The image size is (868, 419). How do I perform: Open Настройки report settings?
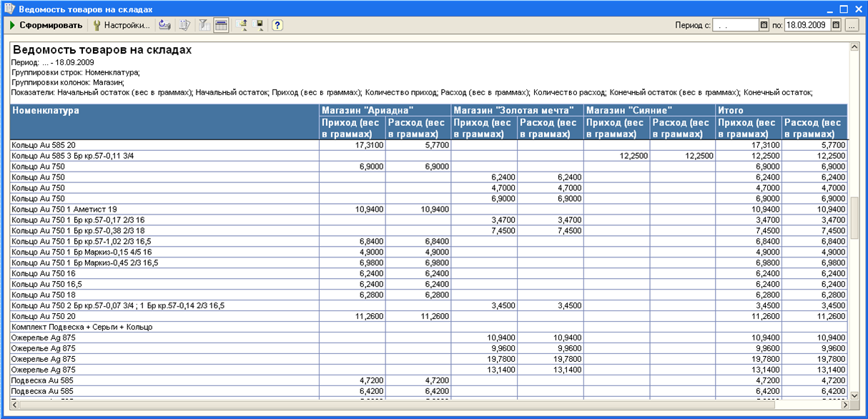[x=122, y=25]
